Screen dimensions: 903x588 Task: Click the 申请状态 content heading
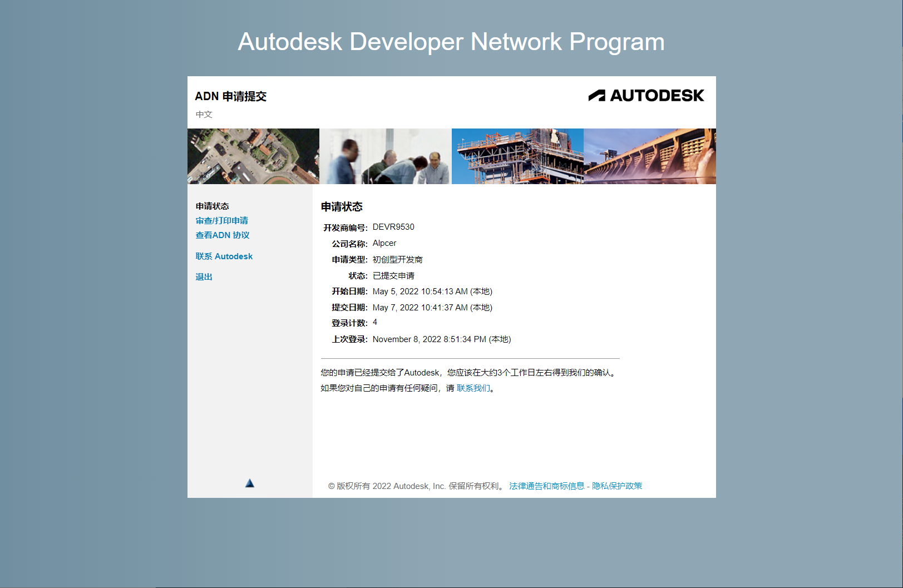[341, 206]
